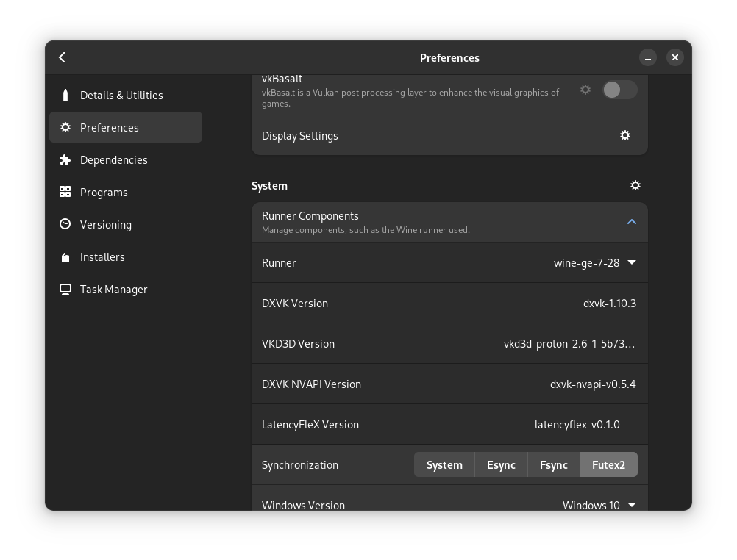737x560 pixels.
Task: Open the Installers sidebar item
Action: 102,257
